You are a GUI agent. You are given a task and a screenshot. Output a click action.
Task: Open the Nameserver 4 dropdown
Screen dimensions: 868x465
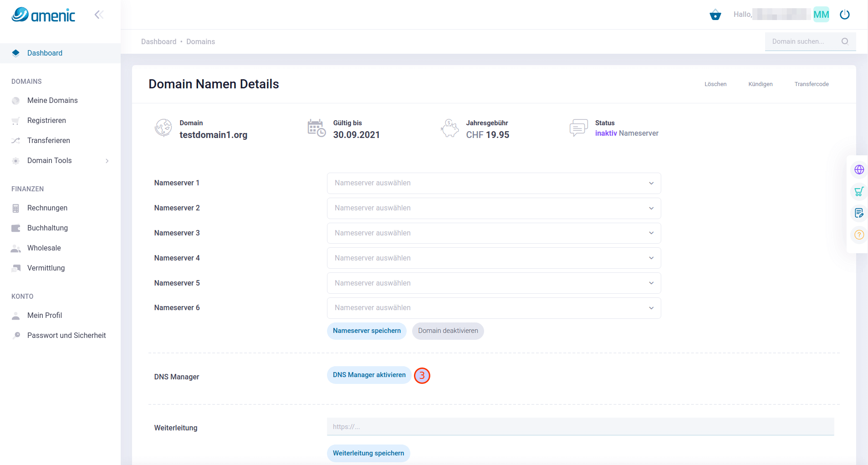[494, 258]
